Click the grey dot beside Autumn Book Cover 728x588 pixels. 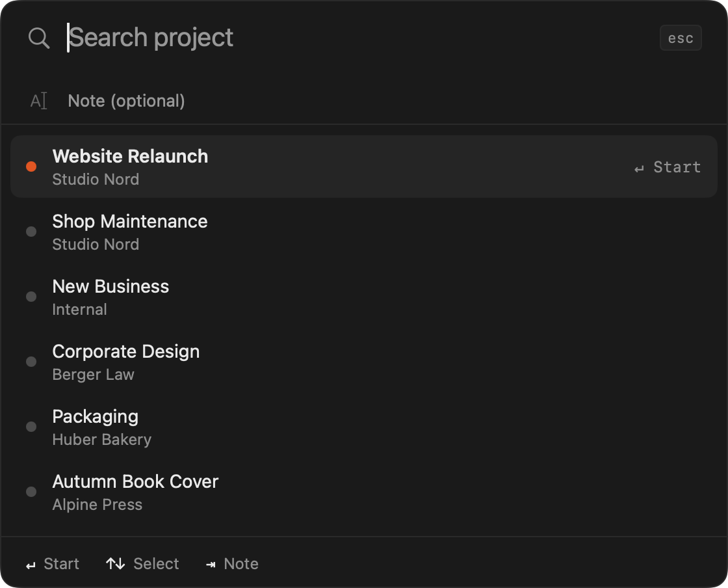pos(31,491)
